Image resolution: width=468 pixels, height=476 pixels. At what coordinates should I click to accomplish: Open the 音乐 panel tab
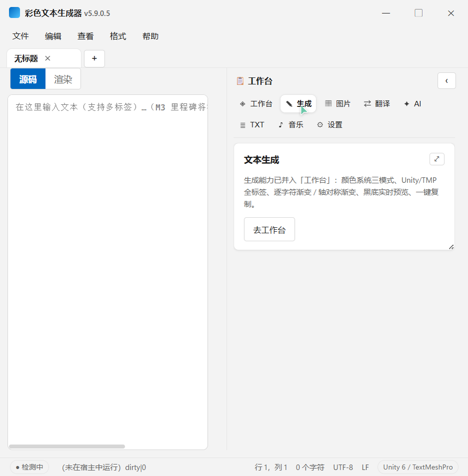coord(291,125)
